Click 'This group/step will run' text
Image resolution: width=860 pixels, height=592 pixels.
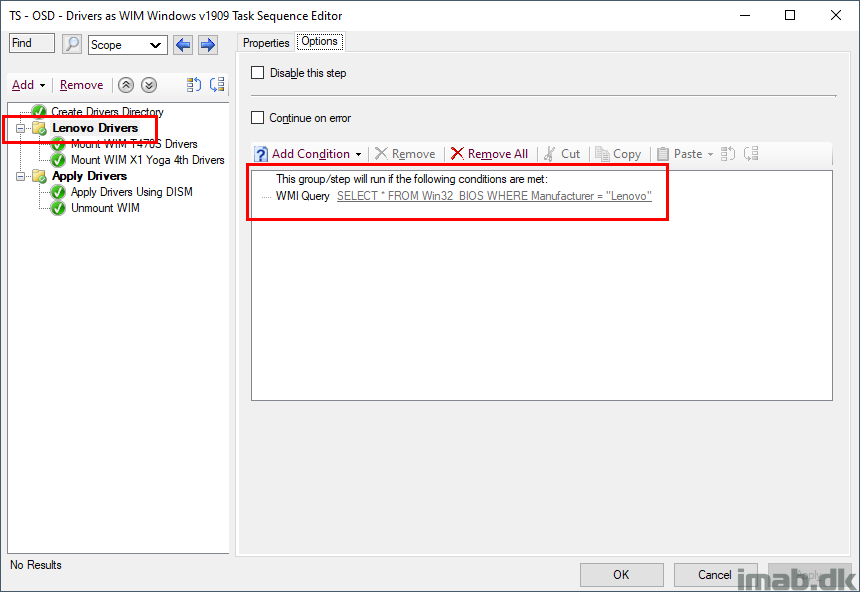click(x=411, y=179)
